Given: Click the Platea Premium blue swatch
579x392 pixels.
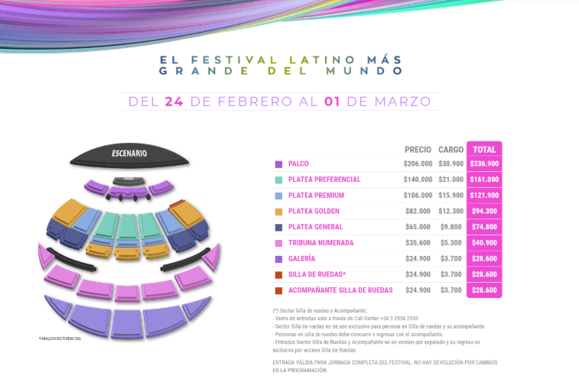Looking at the screenshot, I should 278,196.
